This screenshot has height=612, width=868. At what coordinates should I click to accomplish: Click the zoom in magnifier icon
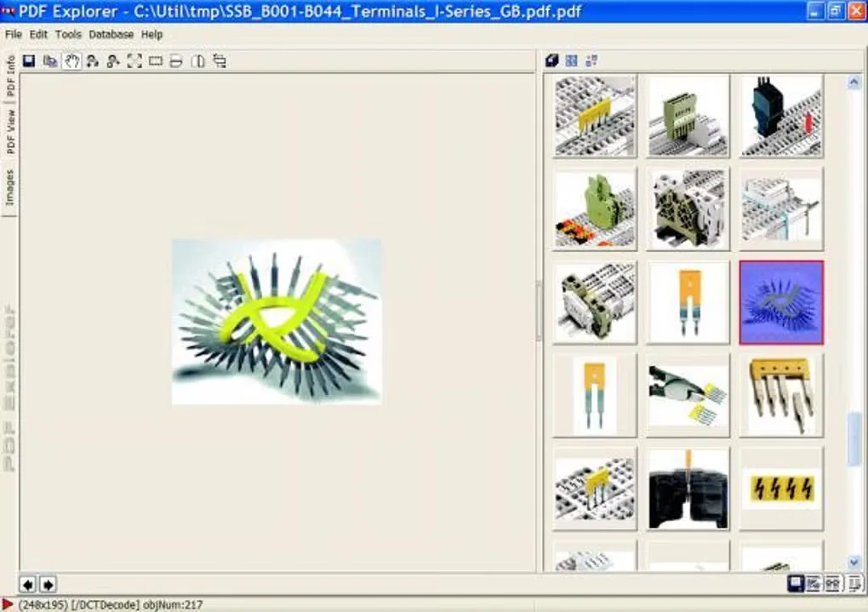(93, 61)
